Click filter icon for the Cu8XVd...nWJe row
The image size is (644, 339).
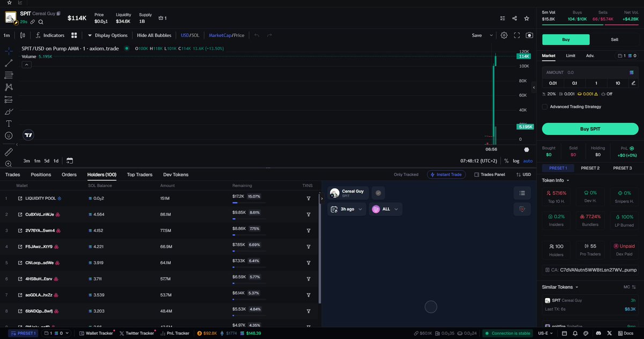309,214
